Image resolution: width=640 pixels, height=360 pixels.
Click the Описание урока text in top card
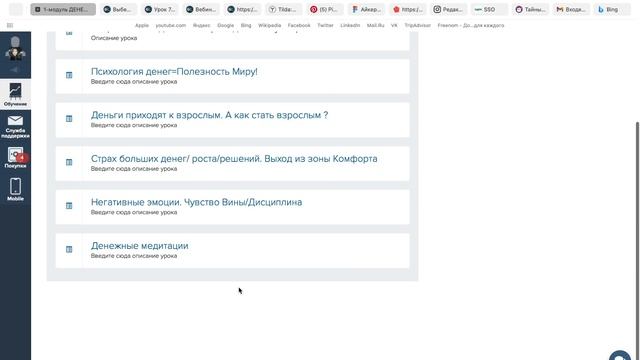114,38
